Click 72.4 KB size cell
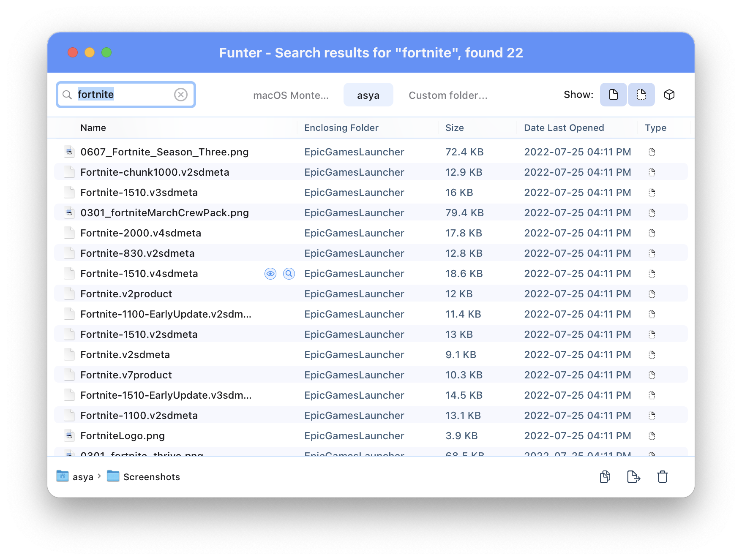Image resolution: width=742 pixels, height=560 pixels. [464, 152]
